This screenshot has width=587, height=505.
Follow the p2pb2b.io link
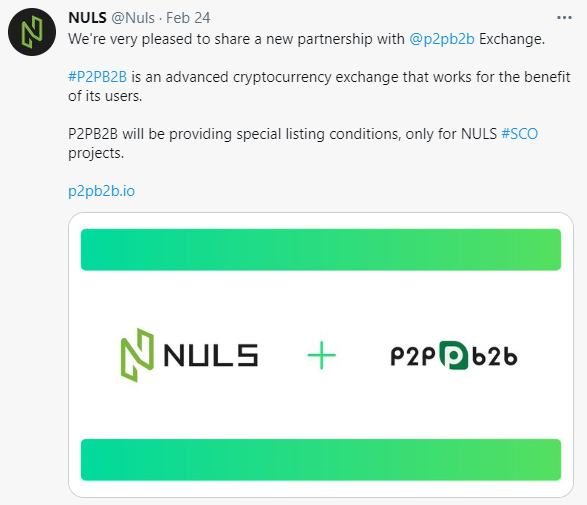tap(101, 191)
